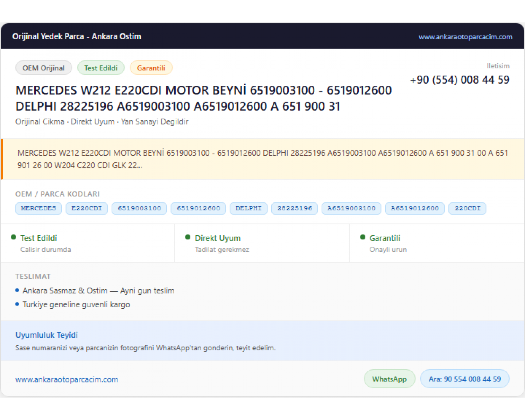The width and height of the screenshot is (525, 420).
Task: Click the +90 (554) 008 44 59 phone number
Action: click(460, 80)
